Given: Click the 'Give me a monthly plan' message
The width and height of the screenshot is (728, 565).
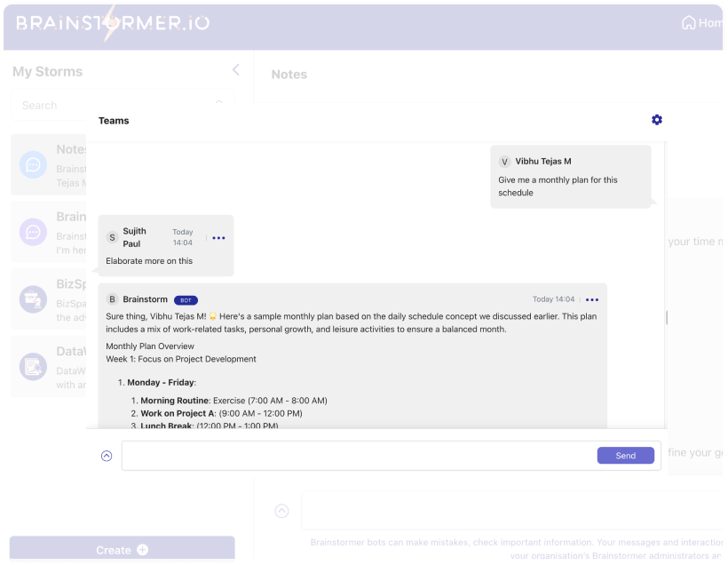Looking at the screenshot, I should 558,187.
